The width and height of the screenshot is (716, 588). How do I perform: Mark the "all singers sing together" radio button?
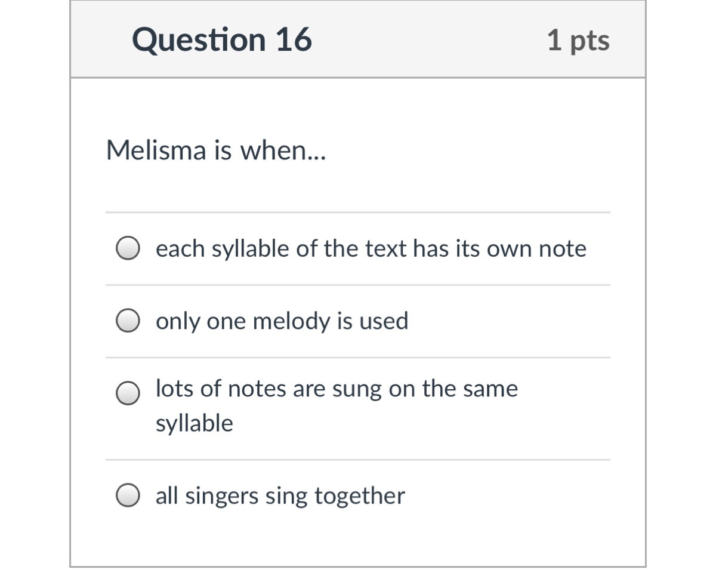[128, 495]
